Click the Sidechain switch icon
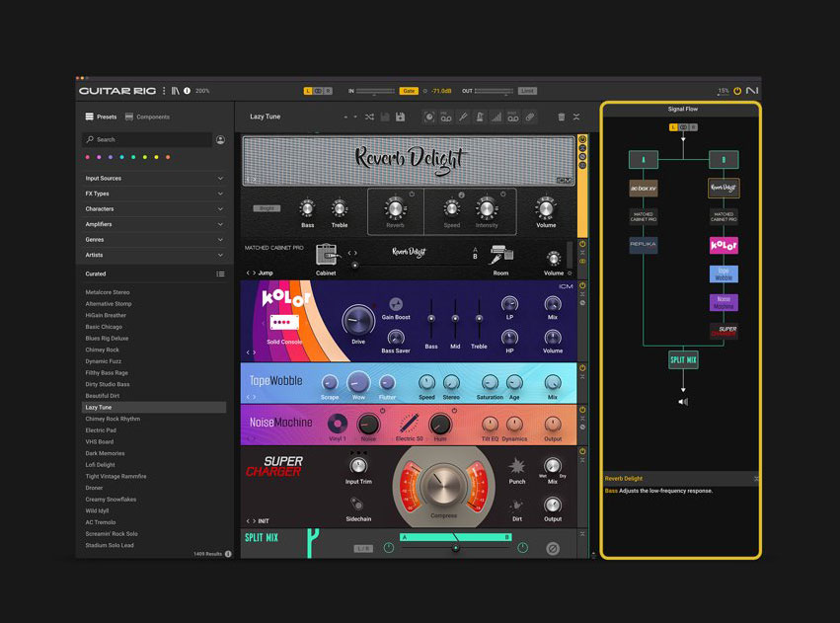The width and height of the screenshot is (840, 623). coord(357,505)
